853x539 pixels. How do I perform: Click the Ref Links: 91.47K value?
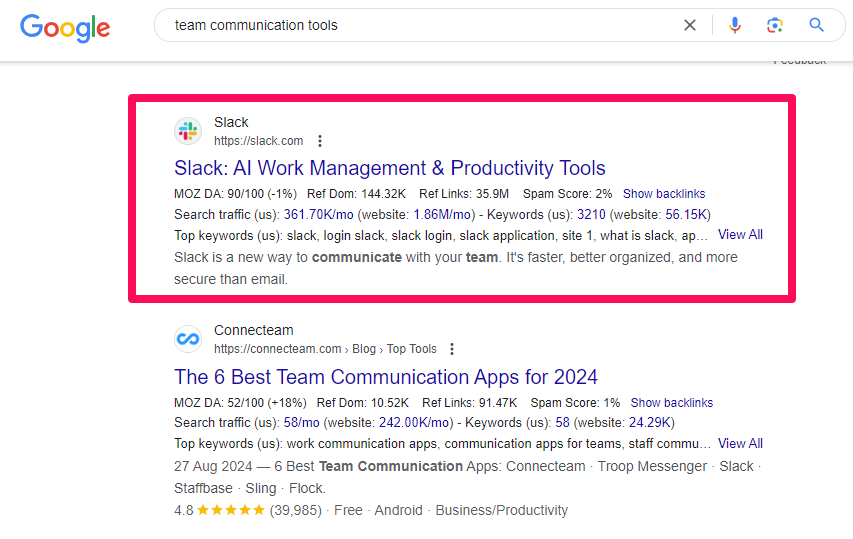tap(469, 402)
